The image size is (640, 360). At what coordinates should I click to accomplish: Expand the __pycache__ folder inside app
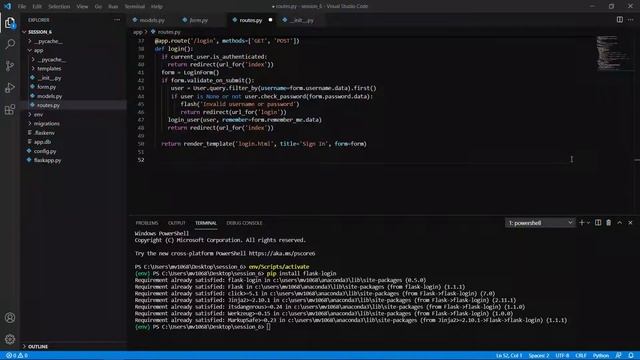(52, 60)
